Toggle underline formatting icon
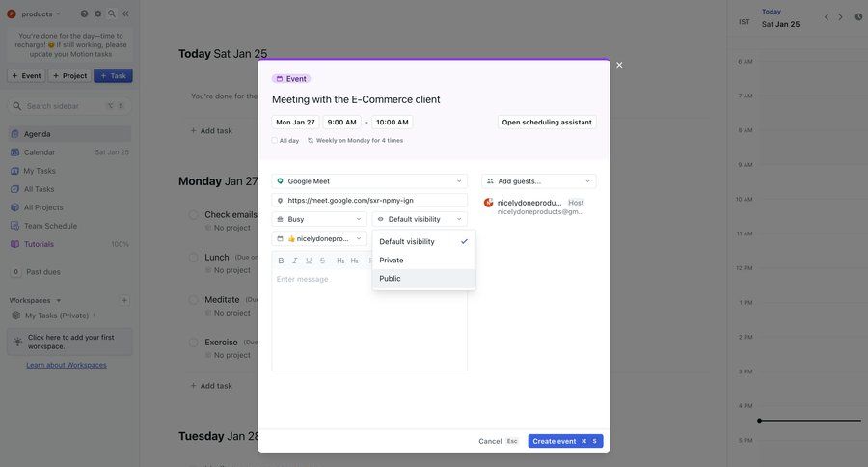 click(309, 261)
